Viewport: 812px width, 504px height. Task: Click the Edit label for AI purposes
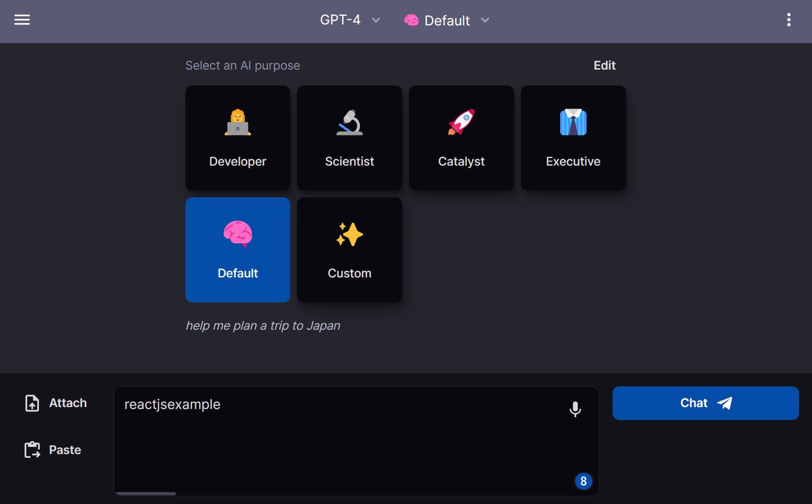point(604,65)
